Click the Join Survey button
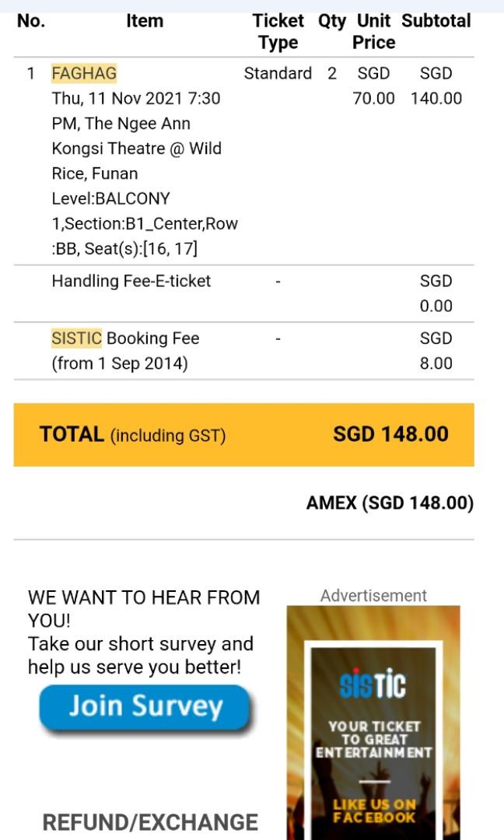 click(x=146, y=705)
